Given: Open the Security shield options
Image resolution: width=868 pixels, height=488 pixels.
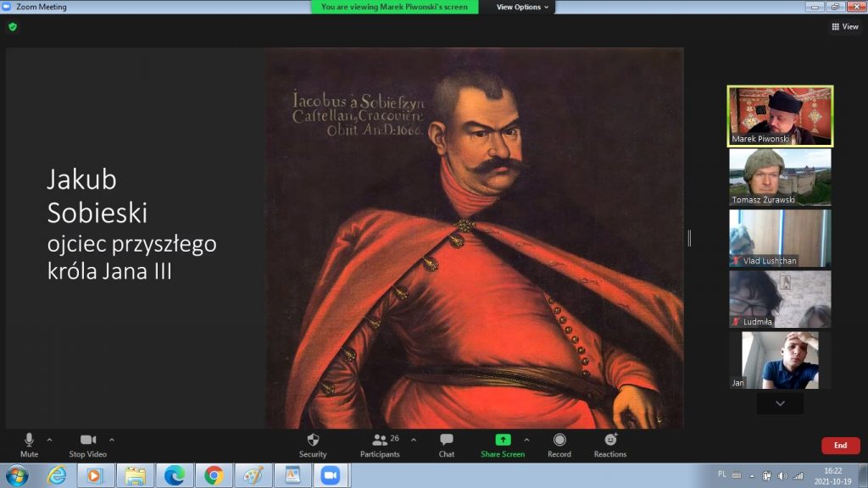Looking at the screenshot, I should click(312, 445).
